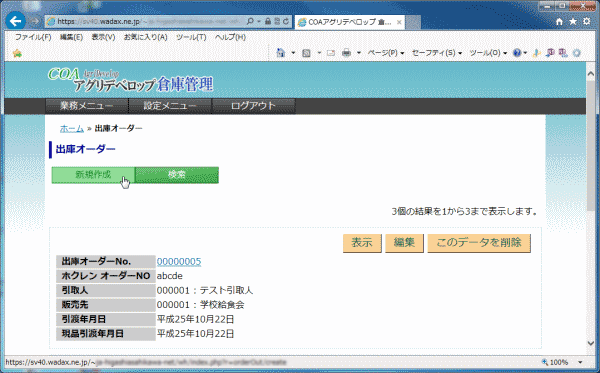Open the 編集(E) menu
The image size is (600, 373).
[x=71, y=37]
